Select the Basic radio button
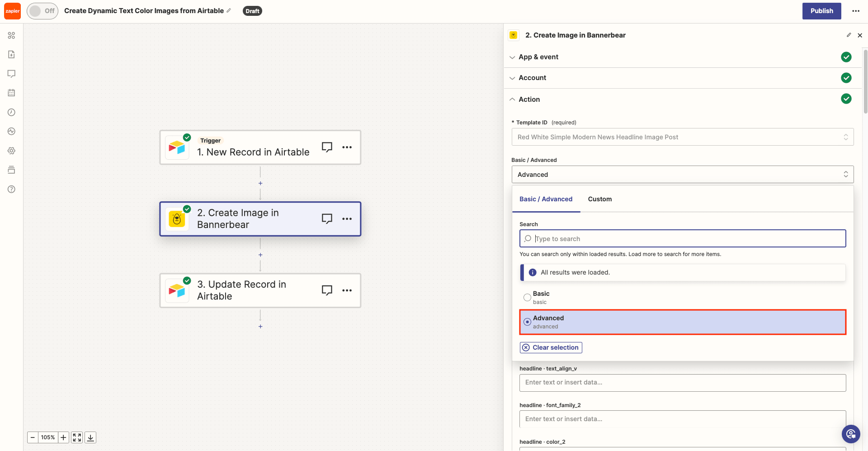 [x=527, y=297]
